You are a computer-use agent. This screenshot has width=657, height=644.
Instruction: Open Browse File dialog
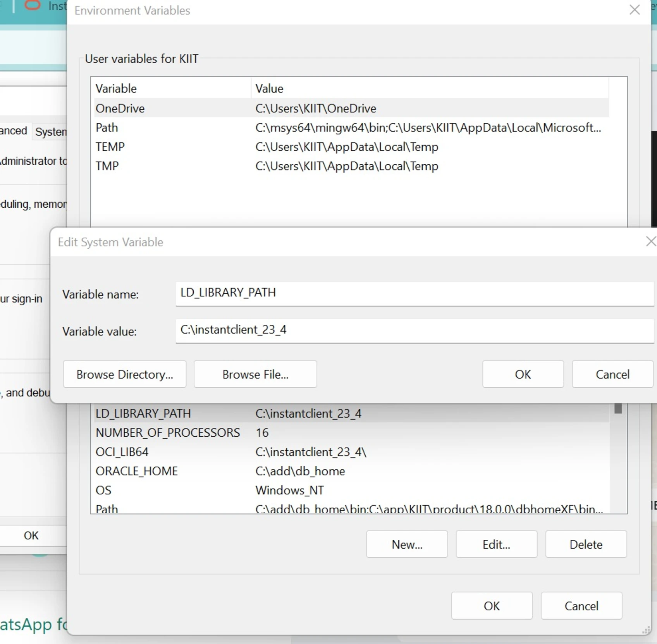click(255, 374)
